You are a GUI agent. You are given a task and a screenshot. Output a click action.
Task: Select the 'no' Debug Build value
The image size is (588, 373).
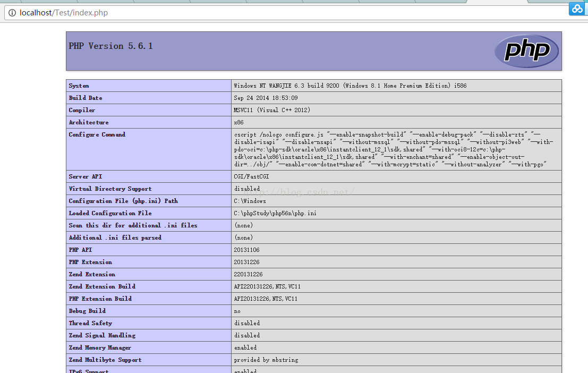(237, 311)
